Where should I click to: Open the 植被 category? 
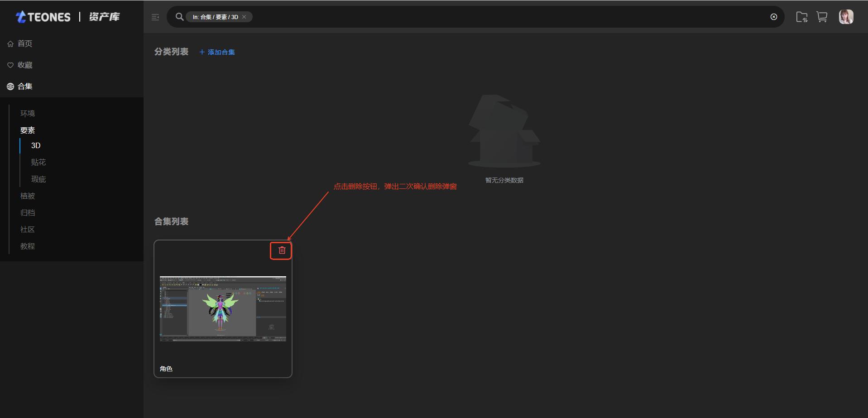[x=28, y=196]
